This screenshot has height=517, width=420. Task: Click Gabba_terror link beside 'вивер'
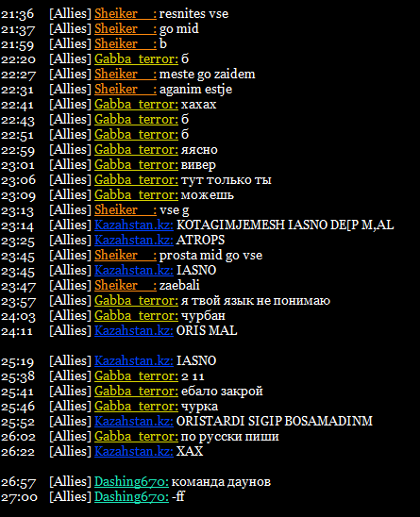click(x=136, y=165)
